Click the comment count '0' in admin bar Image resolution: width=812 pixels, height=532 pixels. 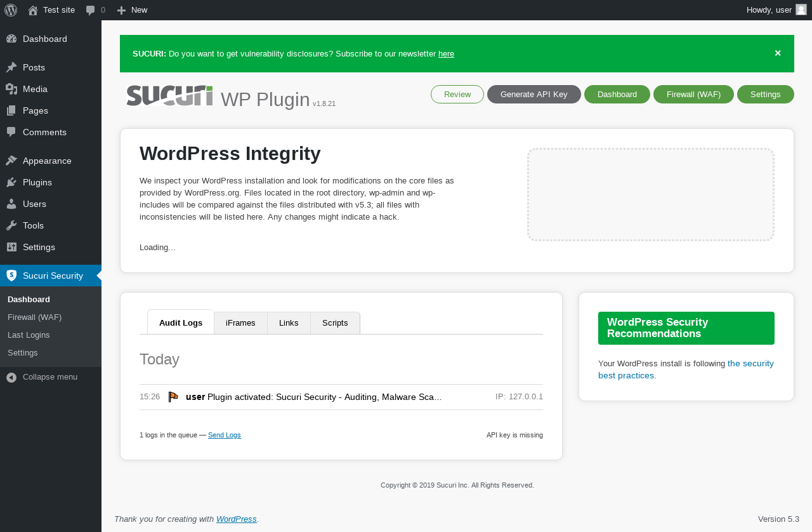103,10
